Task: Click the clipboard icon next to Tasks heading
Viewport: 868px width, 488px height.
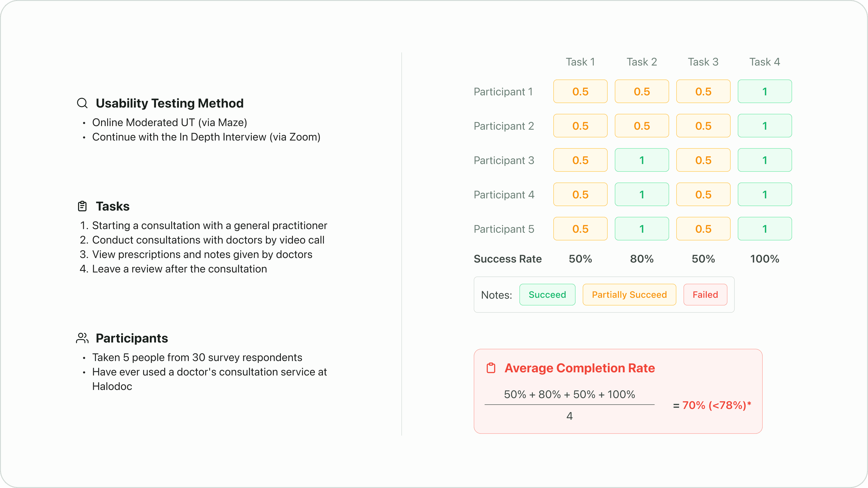Action: pyautogui.click(x=82, y=206)
